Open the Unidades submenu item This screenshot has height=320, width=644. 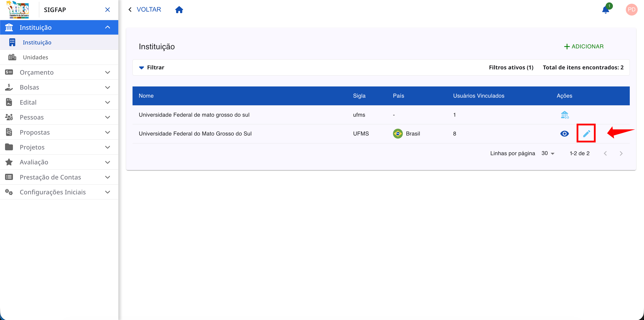[35, 57]
